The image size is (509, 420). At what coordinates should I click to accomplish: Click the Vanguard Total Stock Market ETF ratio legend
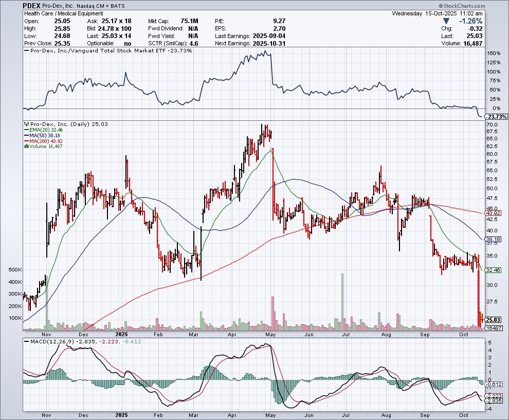(108, 50)
